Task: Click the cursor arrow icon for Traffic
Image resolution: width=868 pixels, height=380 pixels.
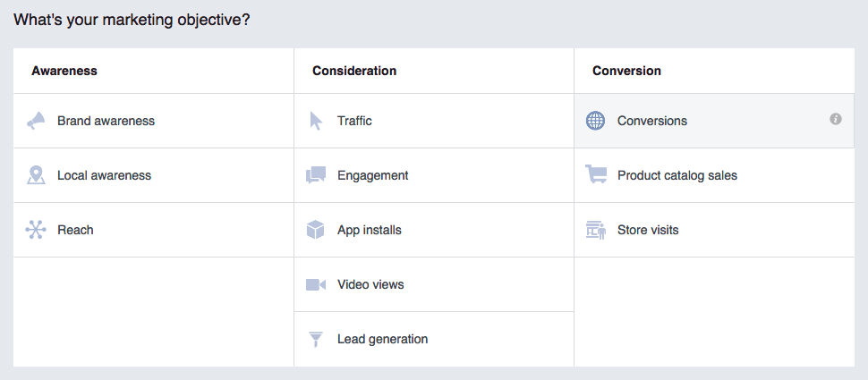Action: [316, 121]
